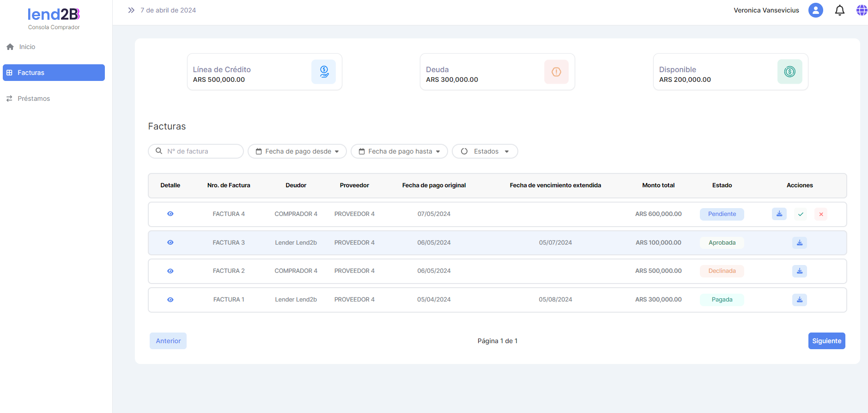
Task: Show FACTURA 1 details with eye icon
Action: 170,300
